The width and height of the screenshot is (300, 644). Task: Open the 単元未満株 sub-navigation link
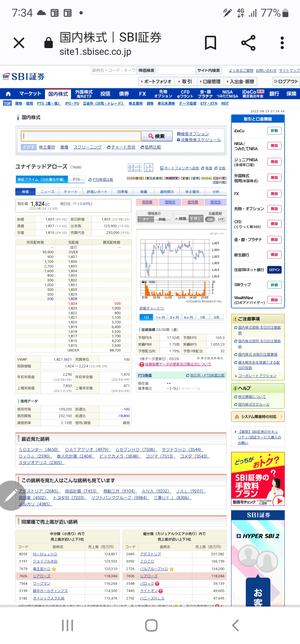[166, 103]
